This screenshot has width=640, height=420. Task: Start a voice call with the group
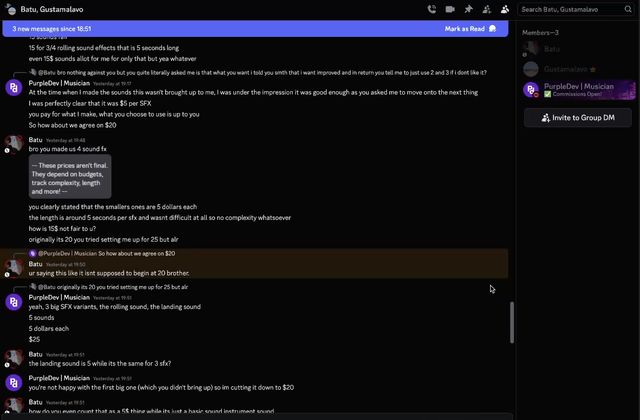click(x=431, y=9)
